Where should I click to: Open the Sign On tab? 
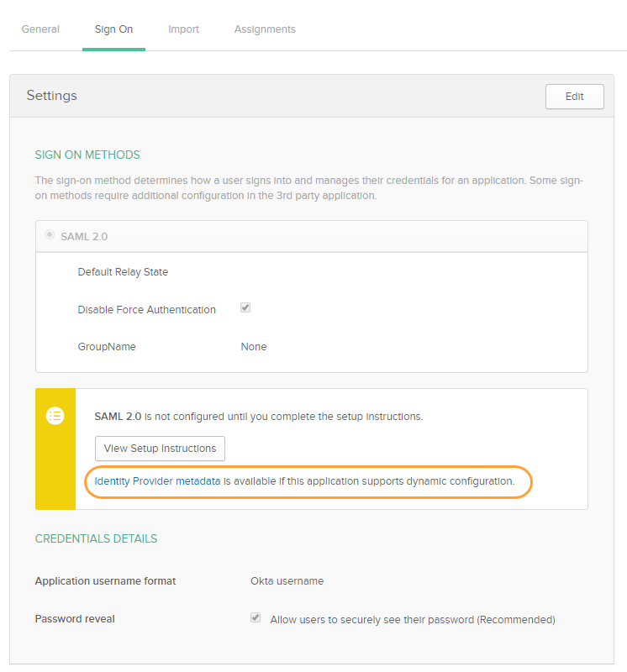pos(113,29)
